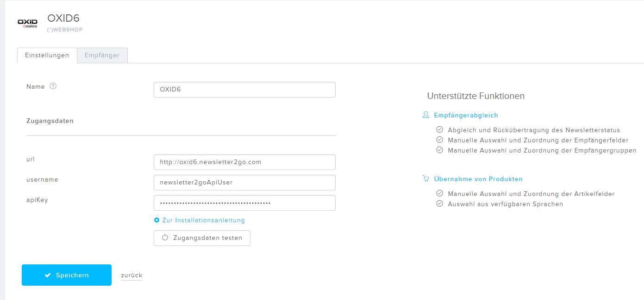This screenshot has width=644, height=300.
Task: Click text Auswahl aus verfügbaren Sprachen
Action: (x=506, y=204)
